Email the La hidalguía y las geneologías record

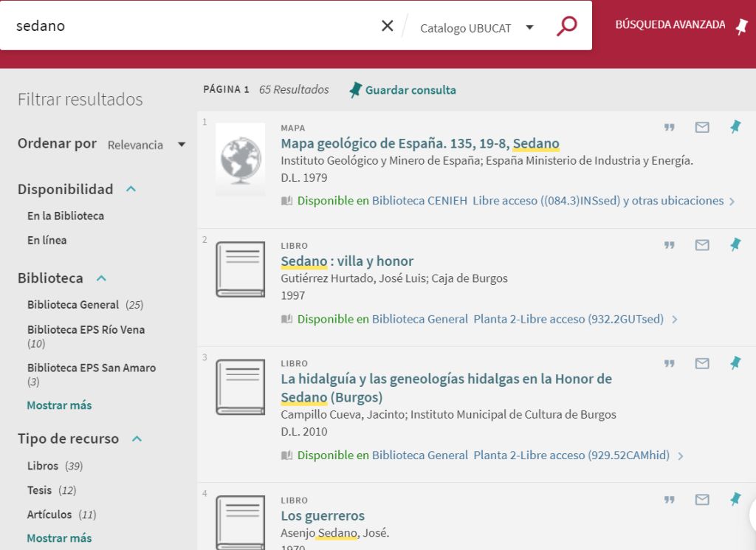point(702,363)
